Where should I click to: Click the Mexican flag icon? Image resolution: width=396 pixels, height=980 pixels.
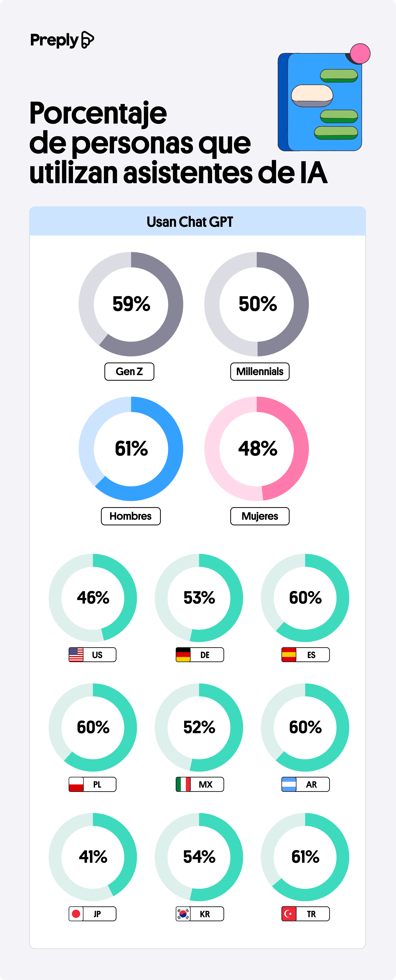[x=183, y=784]
